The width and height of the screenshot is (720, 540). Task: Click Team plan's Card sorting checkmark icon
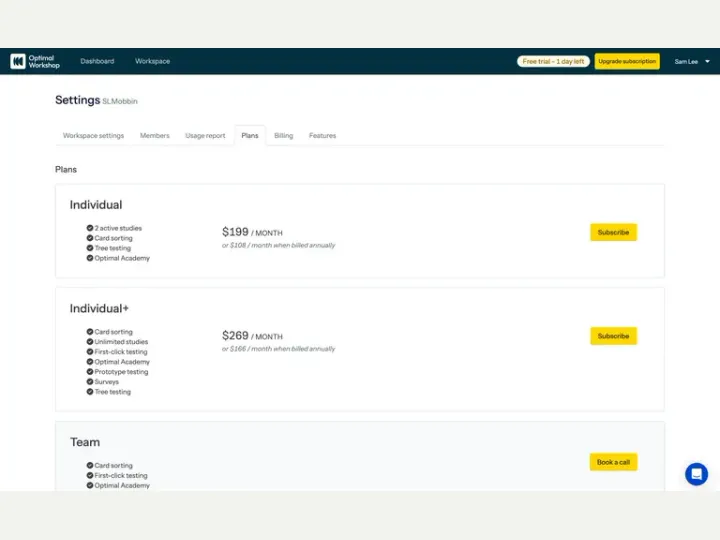coord(90,465)
